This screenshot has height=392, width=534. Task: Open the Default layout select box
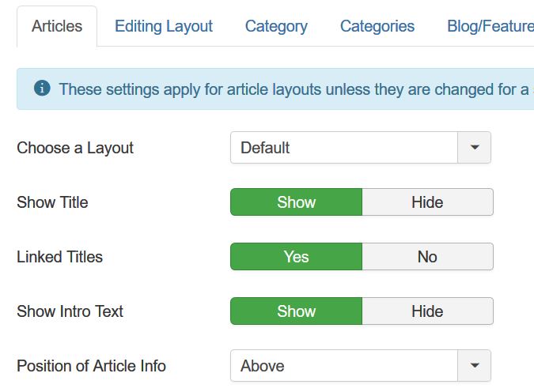[344, 148]
